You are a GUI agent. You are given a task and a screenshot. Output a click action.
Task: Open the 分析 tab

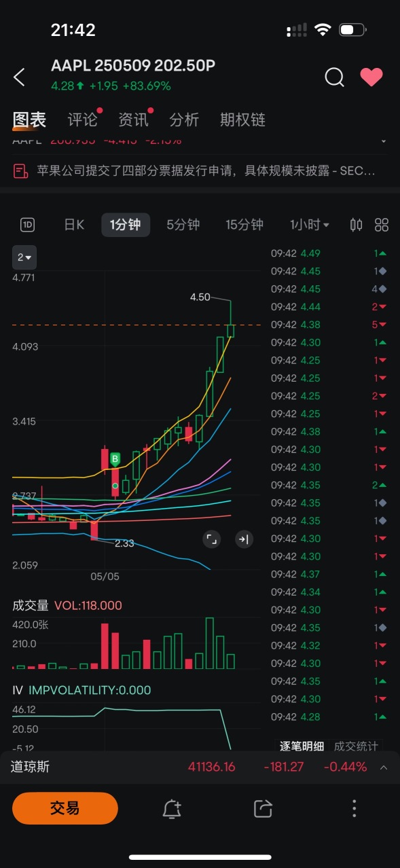(x=184, y=120)
